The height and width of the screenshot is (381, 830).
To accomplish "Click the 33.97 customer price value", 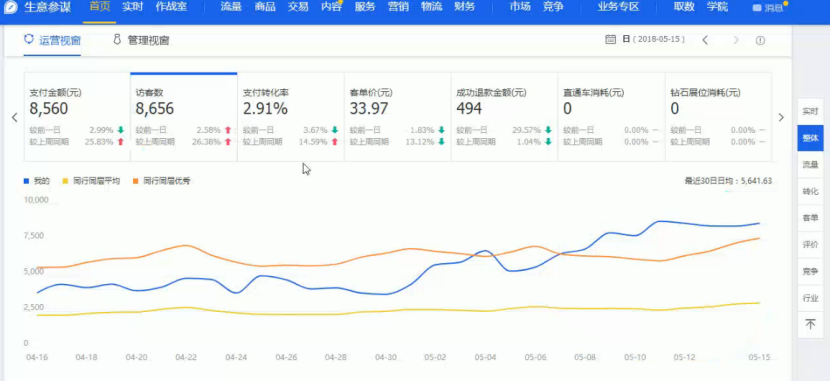I will click(369, 109).
